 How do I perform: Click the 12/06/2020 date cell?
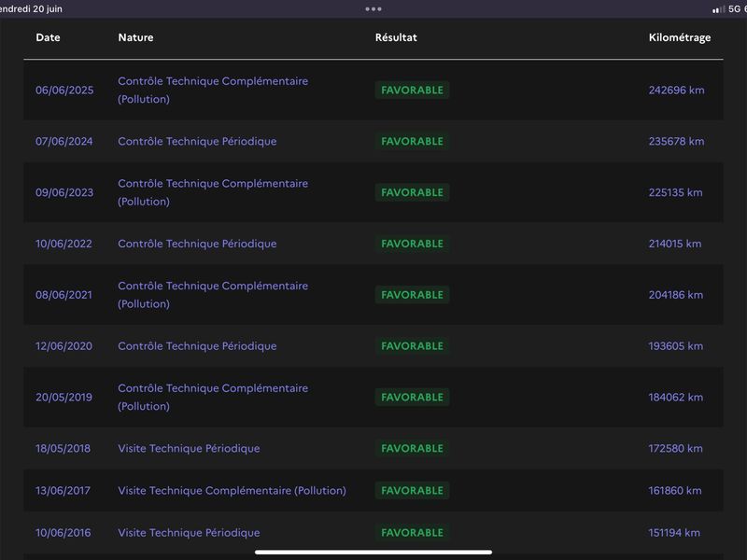[x=63, y=346]
